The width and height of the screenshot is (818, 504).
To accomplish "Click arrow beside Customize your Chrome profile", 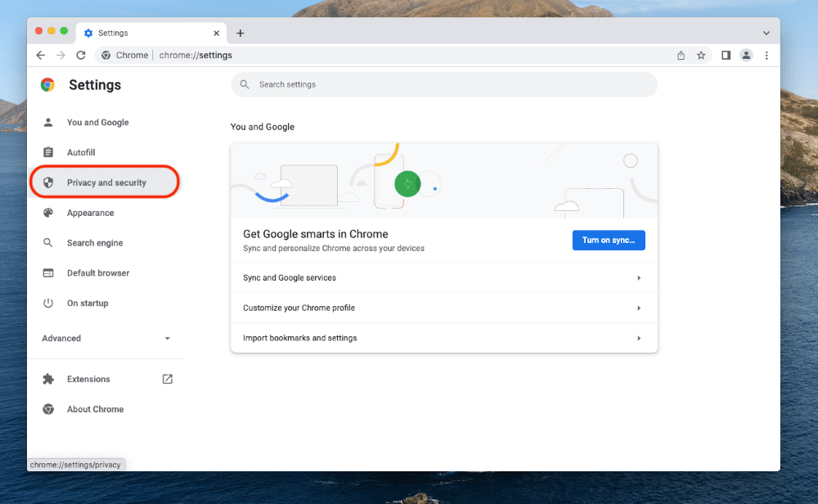I will [x=639, y=308].
